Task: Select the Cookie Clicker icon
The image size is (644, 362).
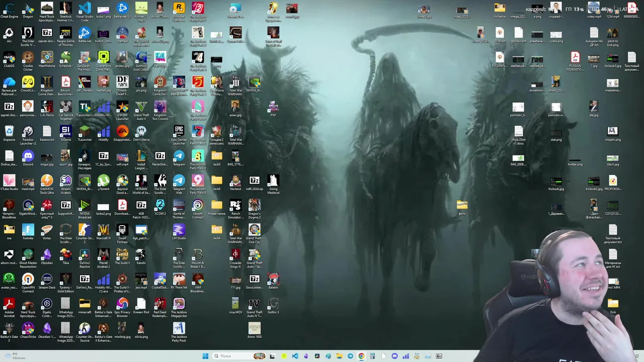Action: point(28,61)
